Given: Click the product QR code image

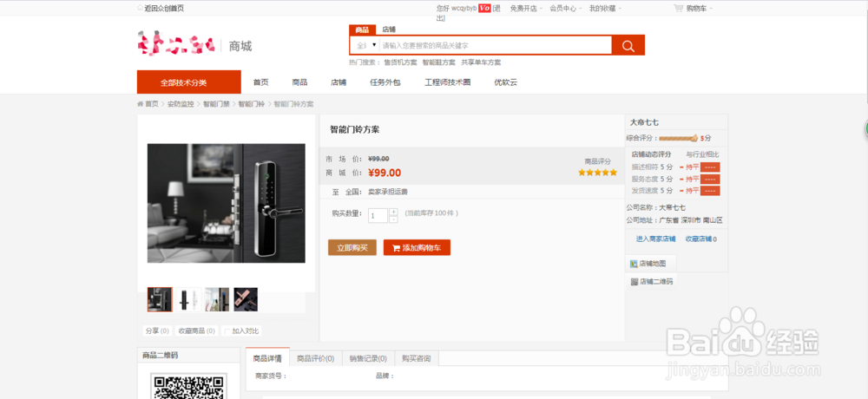Looking at the screenshot, I should [188, 387].
